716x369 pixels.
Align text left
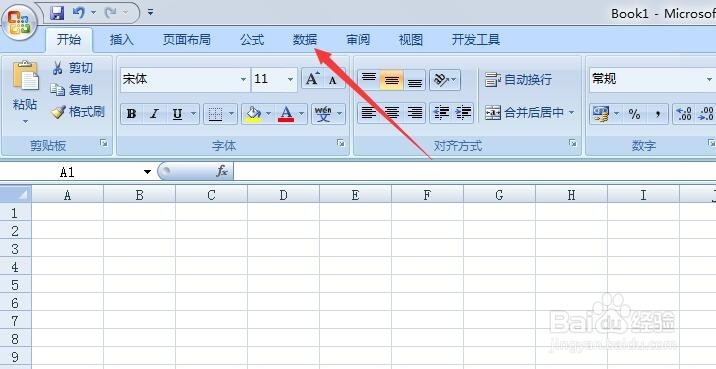point(369,113)
